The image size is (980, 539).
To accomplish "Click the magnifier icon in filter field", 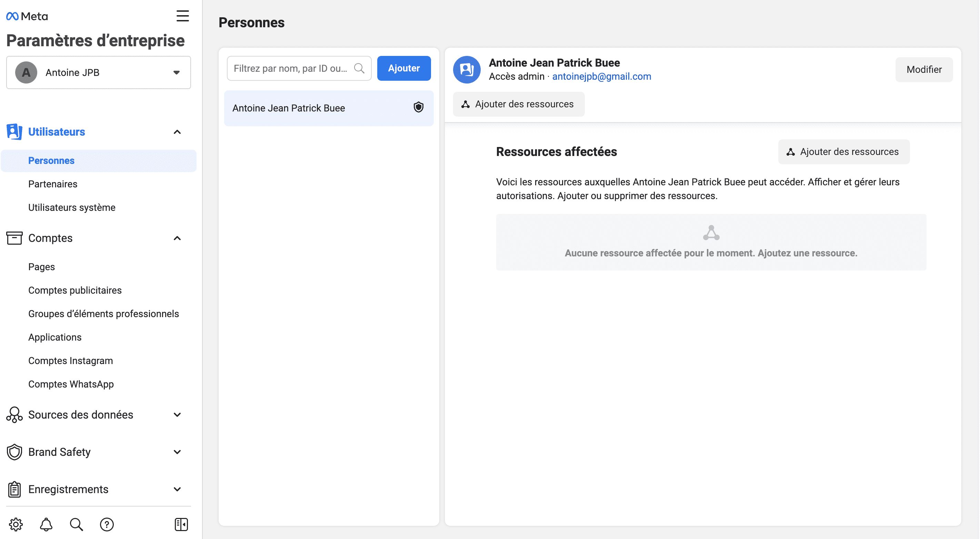I will pos(359,68).
